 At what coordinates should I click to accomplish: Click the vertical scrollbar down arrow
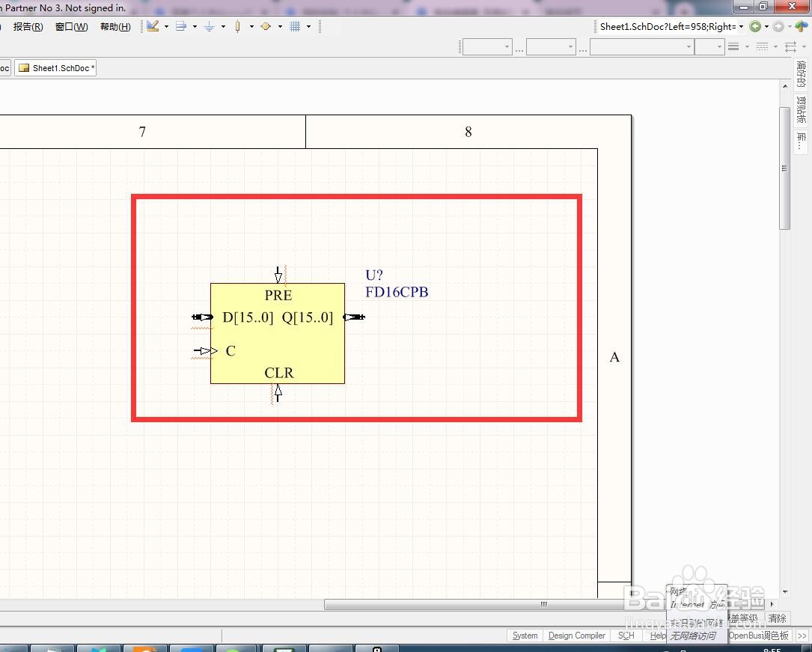coord(785,591)
